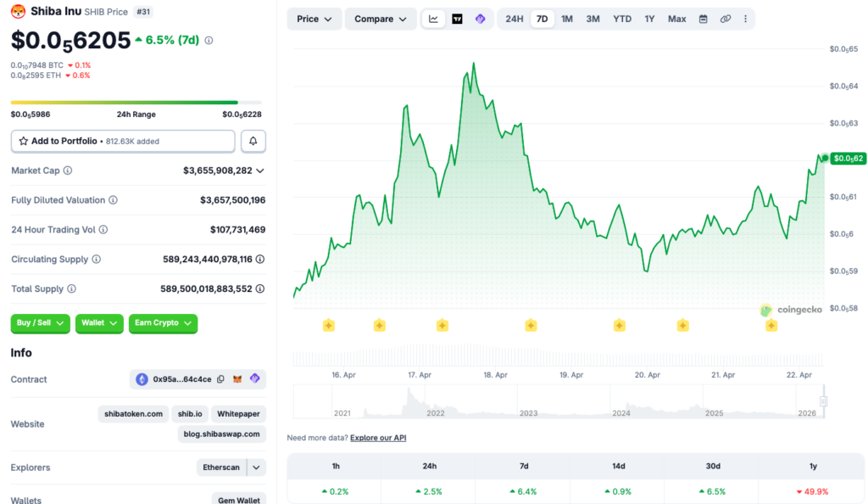Open the three-dot chart options menu

[x=745, y=19]
